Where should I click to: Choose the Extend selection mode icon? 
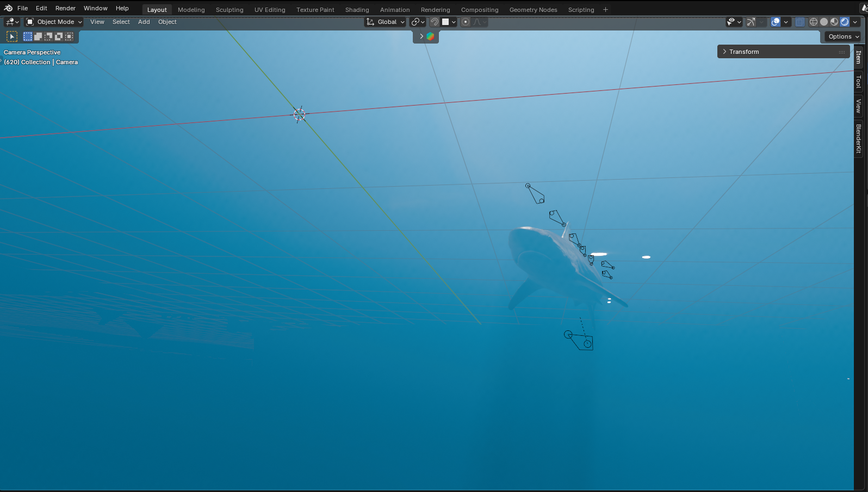coord(38,36)
